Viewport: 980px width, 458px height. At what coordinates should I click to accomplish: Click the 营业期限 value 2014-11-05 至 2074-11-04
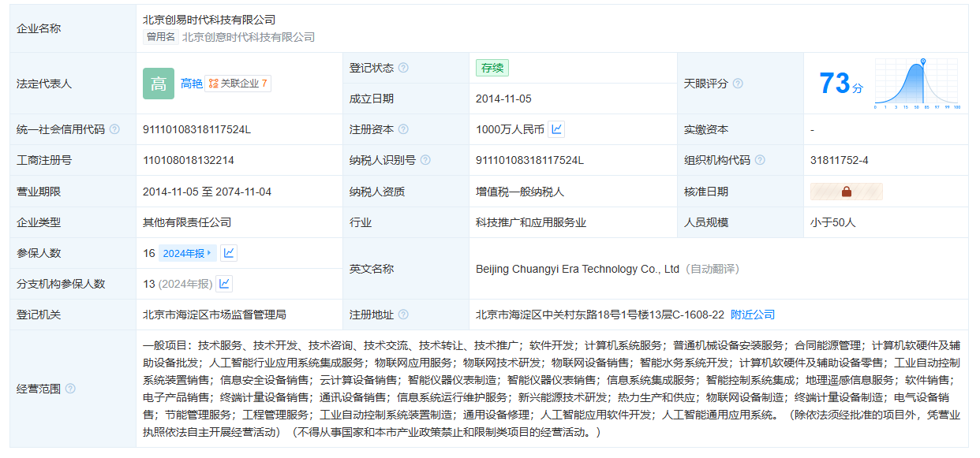pos(207,192)
